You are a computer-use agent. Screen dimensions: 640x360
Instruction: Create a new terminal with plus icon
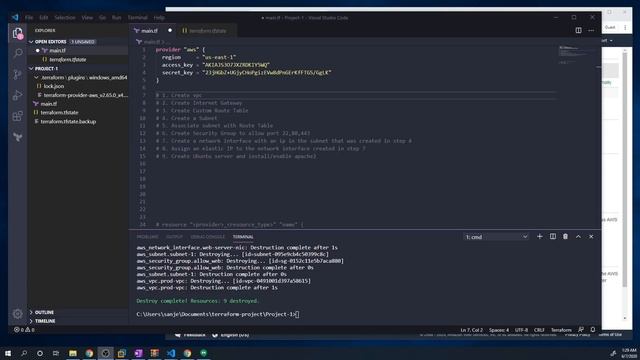[540, 236]
